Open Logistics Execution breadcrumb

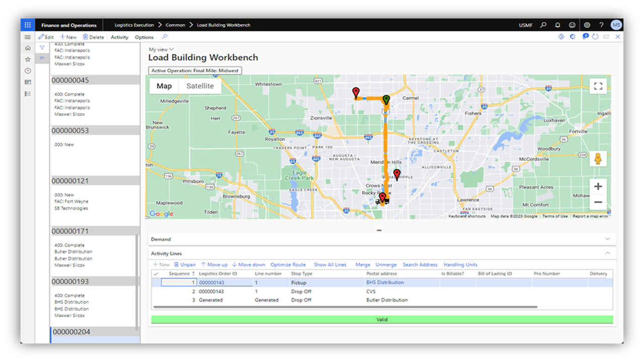click(x=134, y=25)
